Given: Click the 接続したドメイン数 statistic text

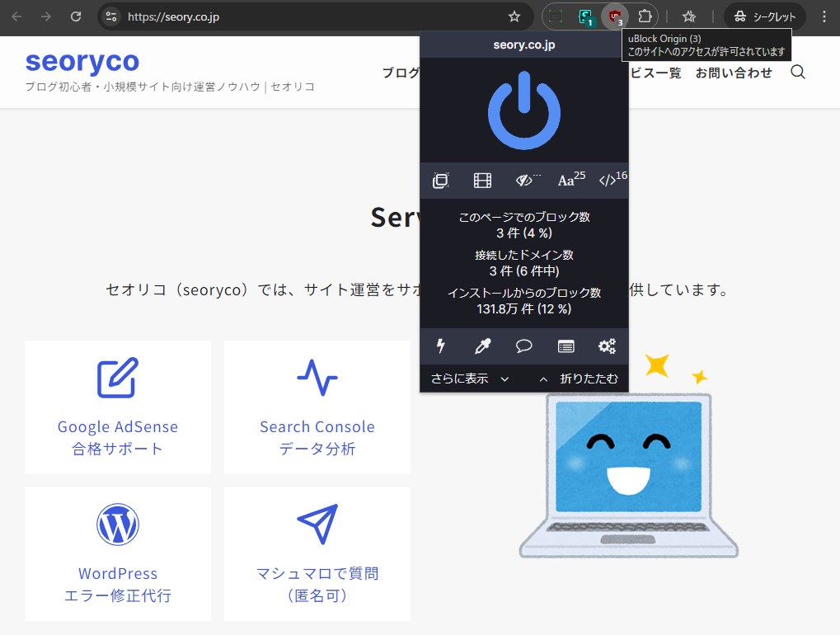Looking at the screenshot, I should tap(524, 263).
